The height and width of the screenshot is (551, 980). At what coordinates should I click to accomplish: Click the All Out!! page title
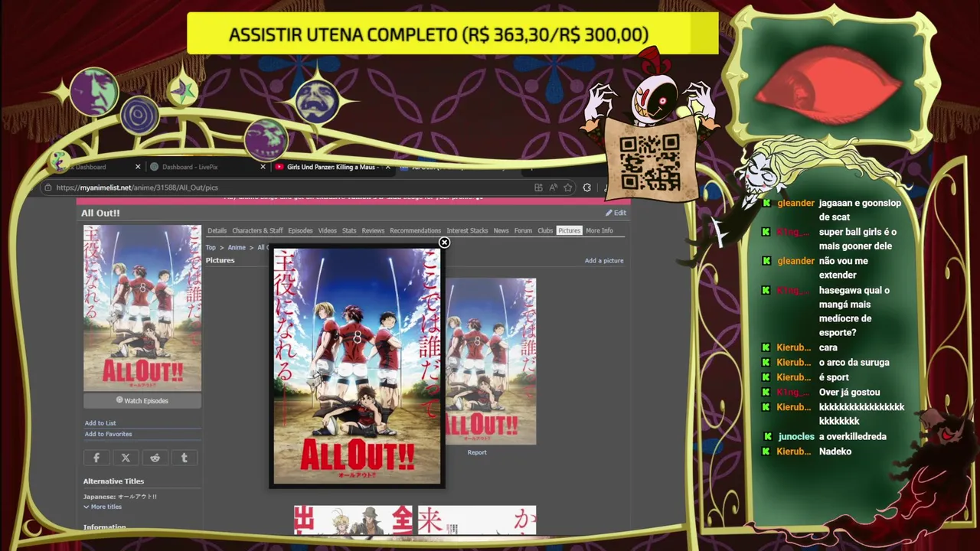click(100, 213)
